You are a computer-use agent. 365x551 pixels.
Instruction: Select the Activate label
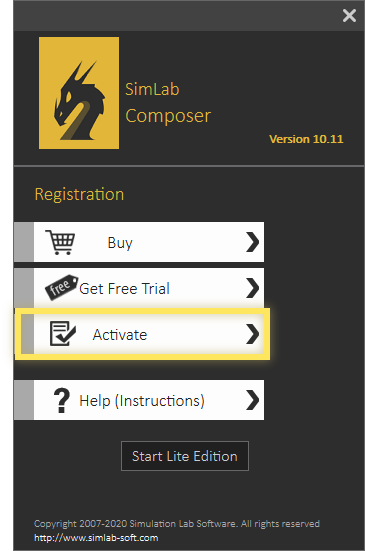120,335
